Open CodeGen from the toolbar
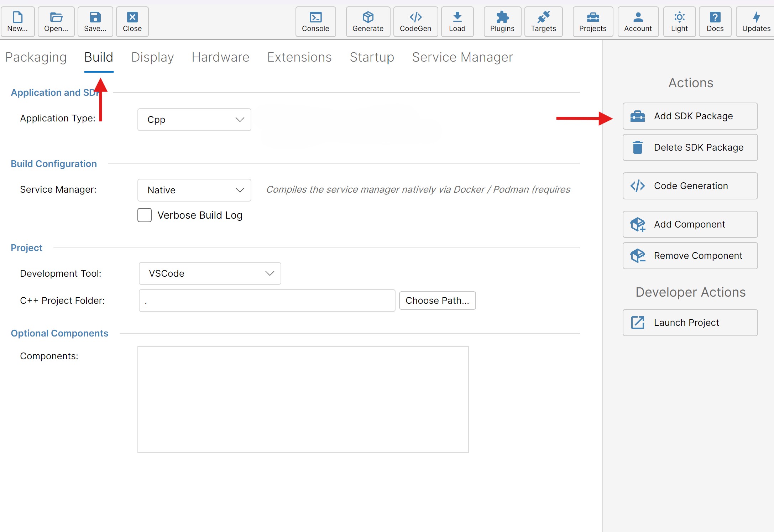774x532 pixels. [415, 22]
